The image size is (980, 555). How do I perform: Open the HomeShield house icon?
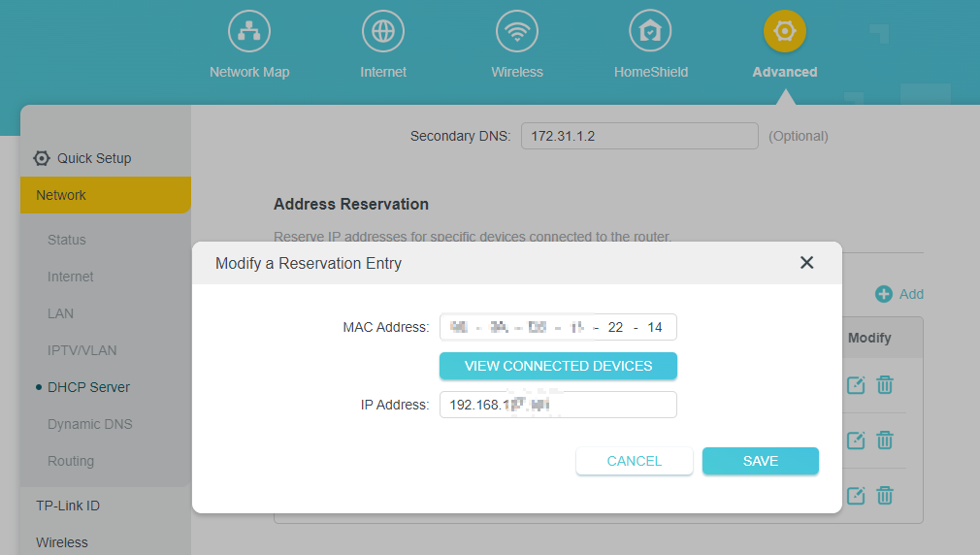tap(650, 31)
